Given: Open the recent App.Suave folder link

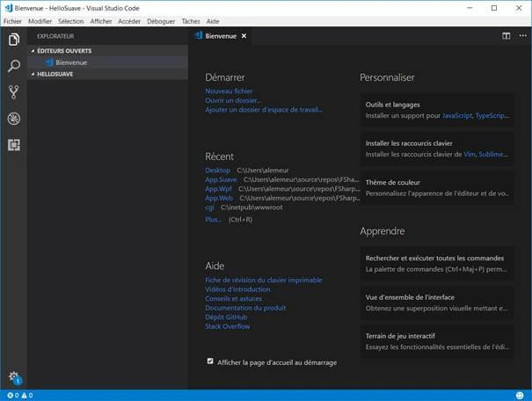Looking at the screenshot, I should (x=221, y=179).
